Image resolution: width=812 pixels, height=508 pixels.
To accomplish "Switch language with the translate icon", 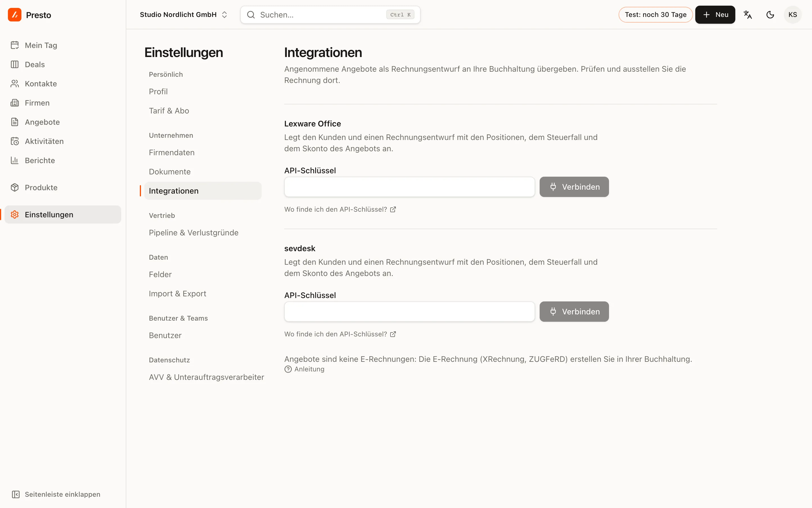I will tap(748, 14).
